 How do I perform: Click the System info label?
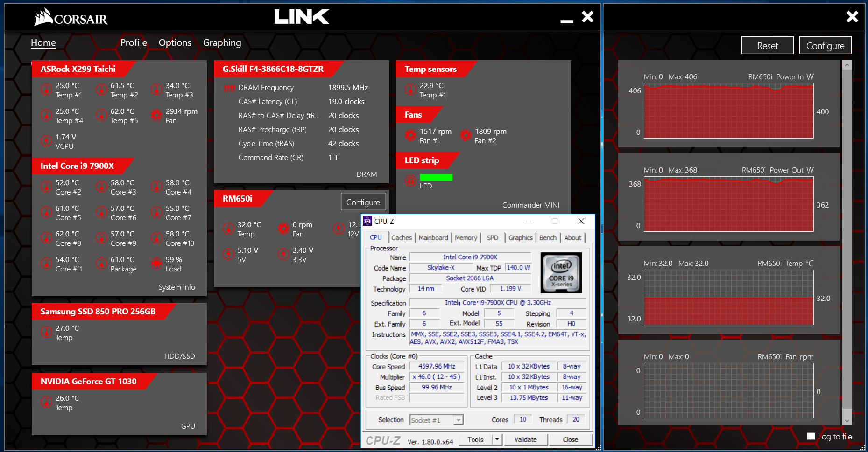tap(177, 287)
